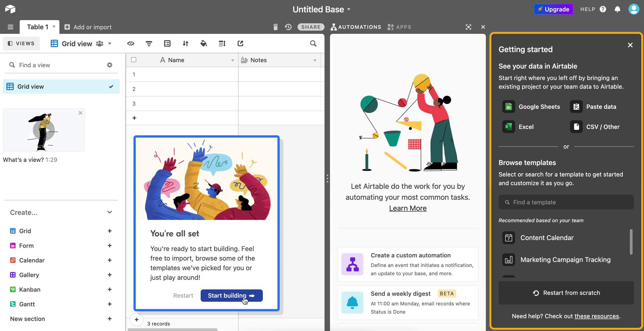The height and width of the screenshot is (331, 644).
Task: Click the Start building button
Action: 231,295
